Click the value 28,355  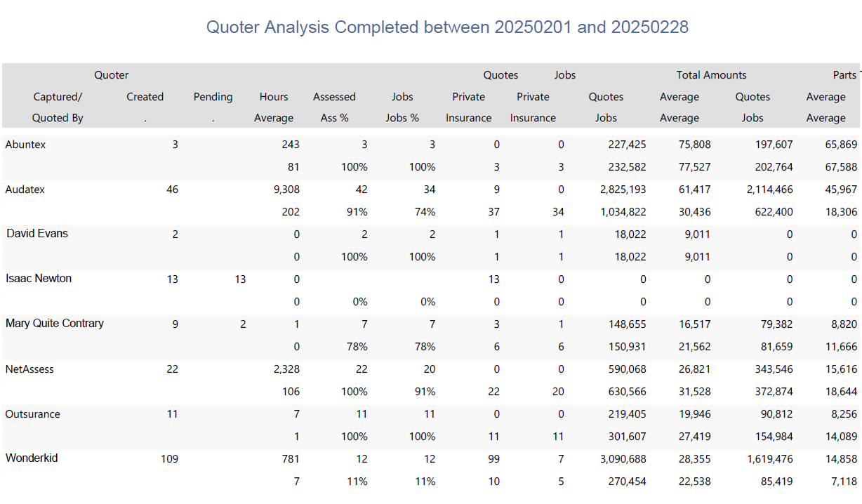[x=695, y=459]
